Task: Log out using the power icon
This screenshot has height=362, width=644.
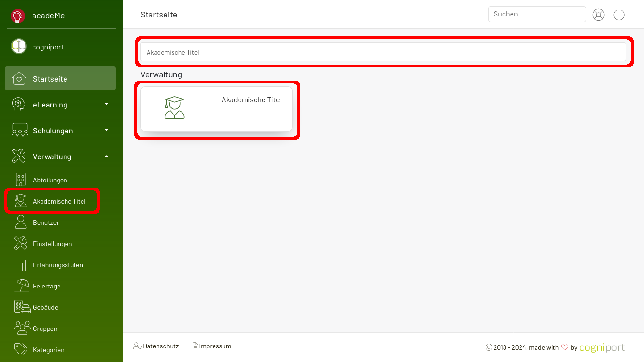Action: (619, 15)
